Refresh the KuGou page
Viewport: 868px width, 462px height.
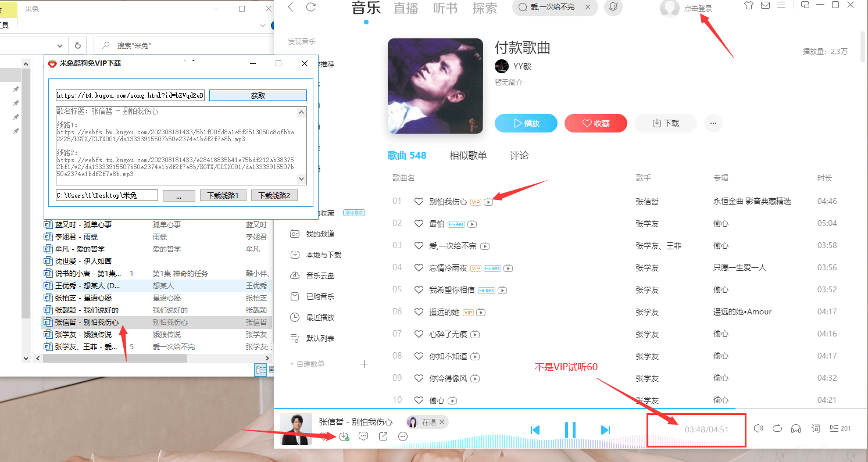coord(311,7)
